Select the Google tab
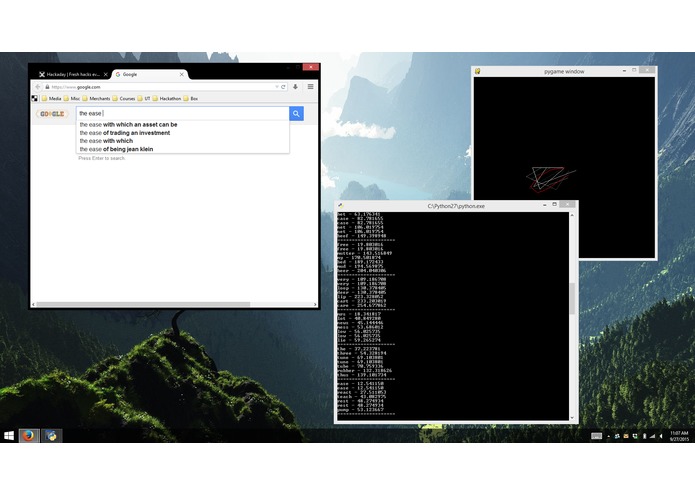695x494 pixels. 150,74
